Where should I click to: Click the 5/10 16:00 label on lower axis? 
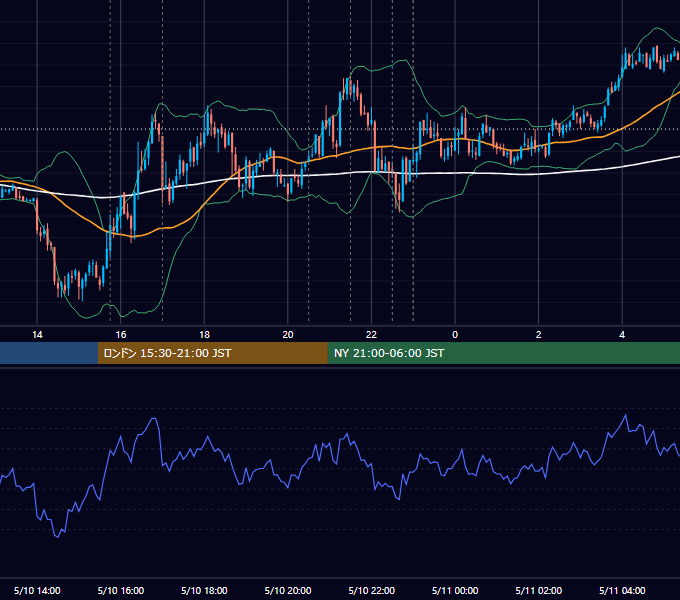(x=121, y=590)
